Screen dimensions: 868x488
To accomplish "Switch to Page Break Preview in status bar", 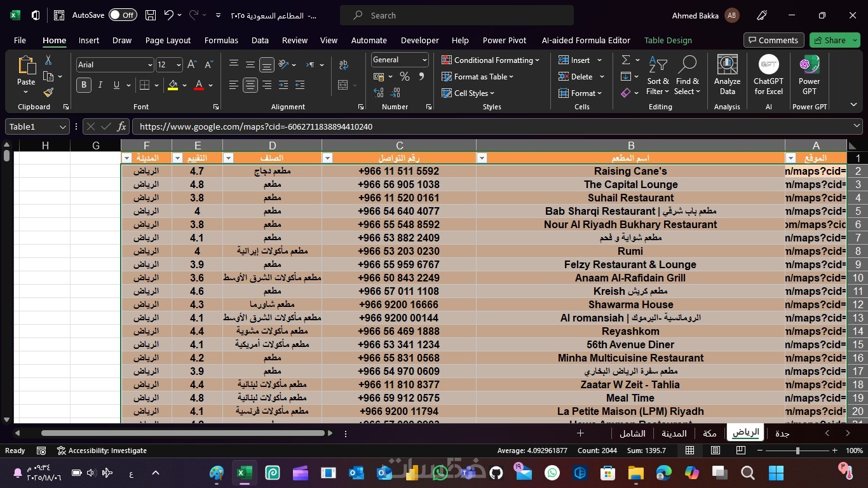I will coord(741,451).
